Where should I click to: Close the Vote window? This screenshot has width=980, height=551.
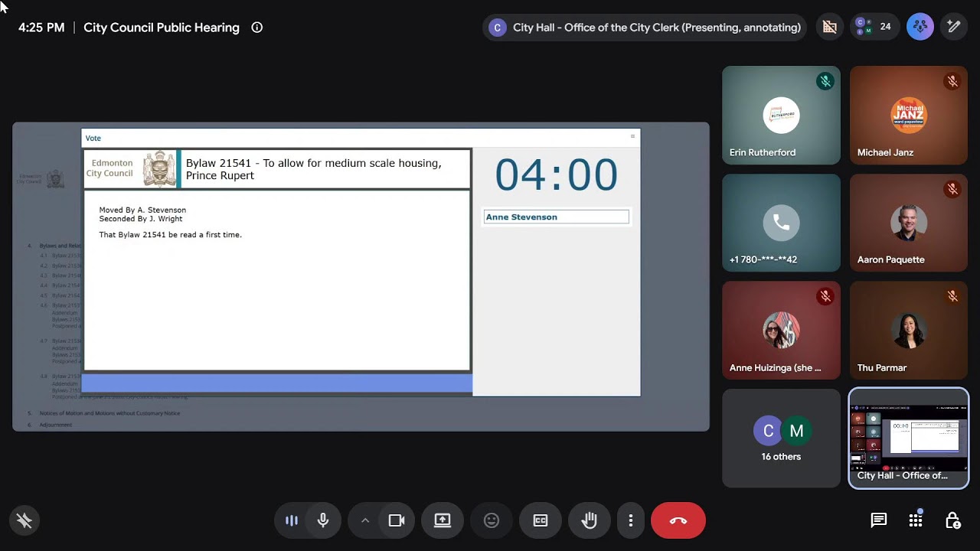click(632, 137)
